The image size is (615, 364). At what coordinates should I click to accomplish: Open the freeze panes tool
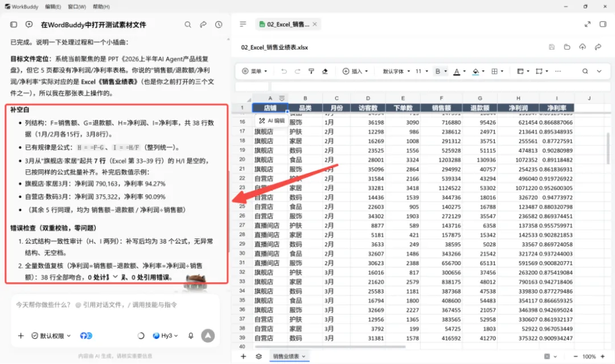click(x=520, y=71)
